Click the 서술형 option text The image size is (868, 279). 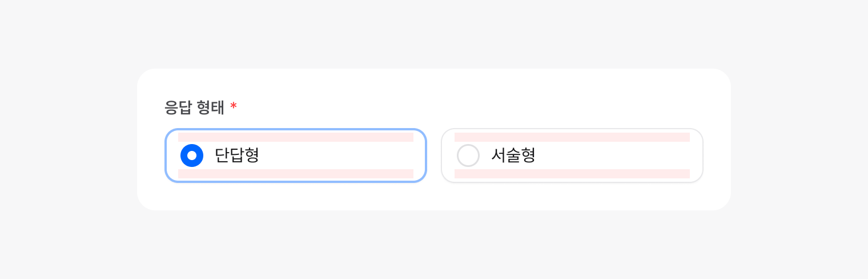513,156
